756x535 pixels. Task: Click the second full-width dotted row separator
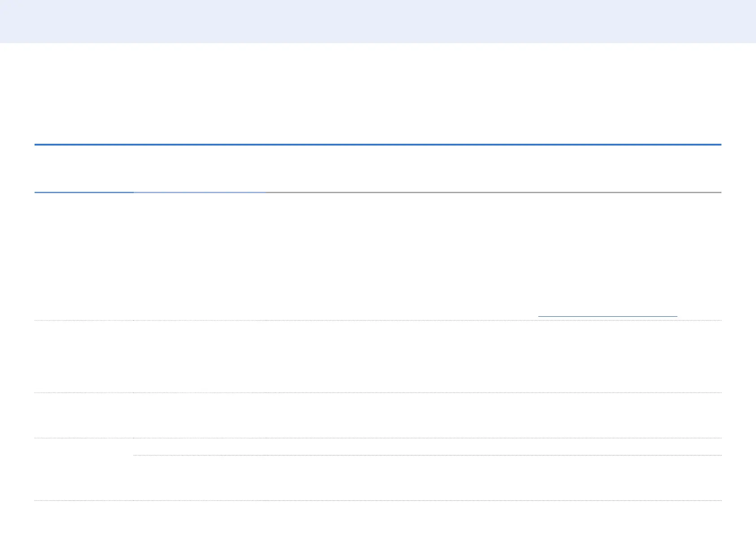[x=378, y=393]
